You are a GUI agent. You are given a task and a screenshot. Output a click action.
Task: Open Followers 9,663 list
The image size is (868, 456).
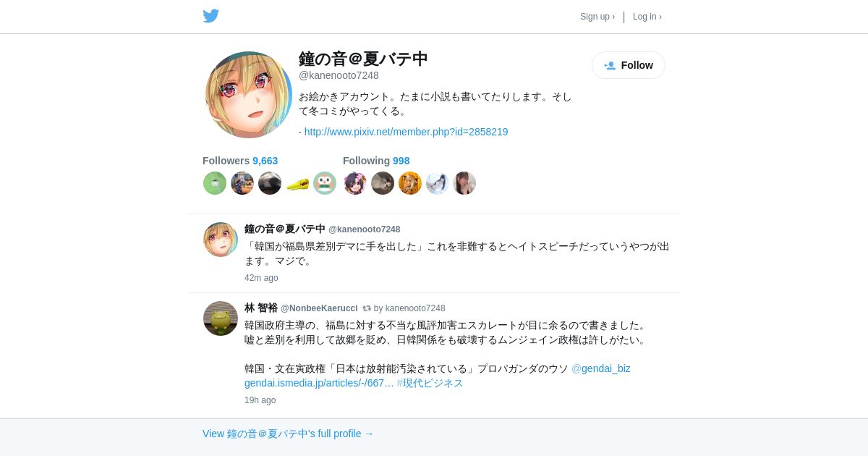240,161
